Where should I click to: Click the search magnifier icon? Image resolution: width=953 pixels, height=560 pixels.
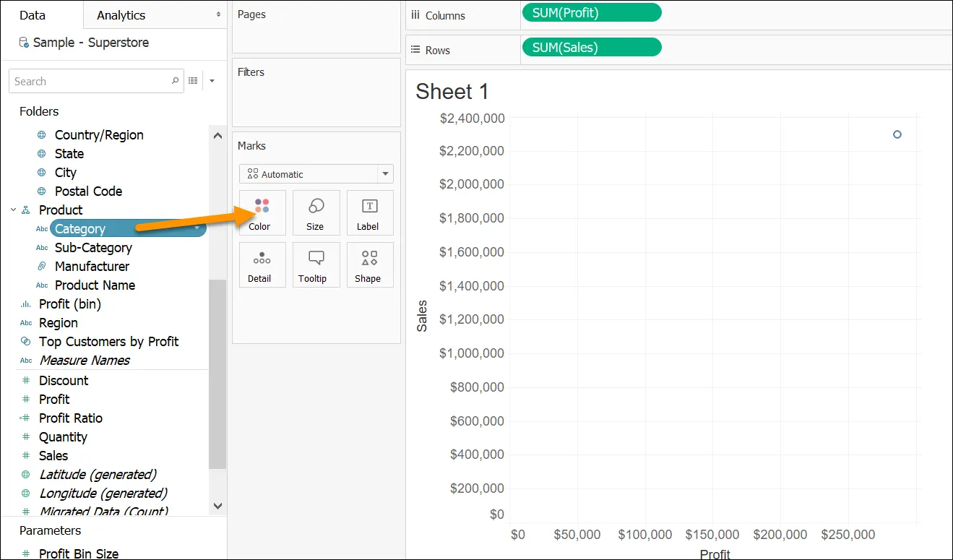175,81
